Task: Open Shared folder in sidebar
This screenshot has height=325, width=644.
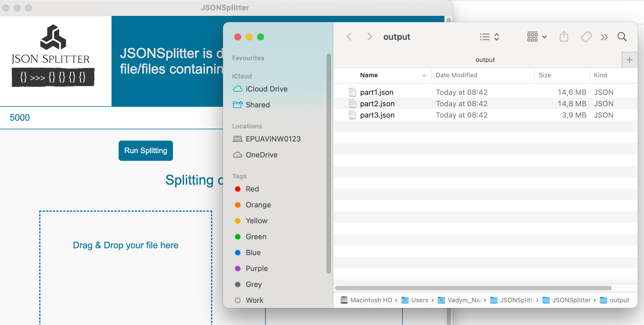Action: pyautogui.click(x=251, y=105)
